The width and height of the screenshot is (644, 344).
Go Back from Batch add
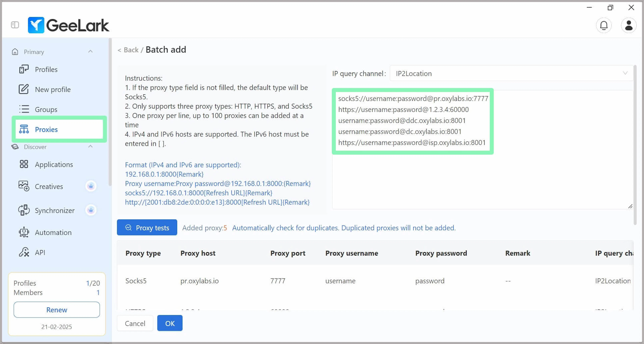click(x=128, y=50)
